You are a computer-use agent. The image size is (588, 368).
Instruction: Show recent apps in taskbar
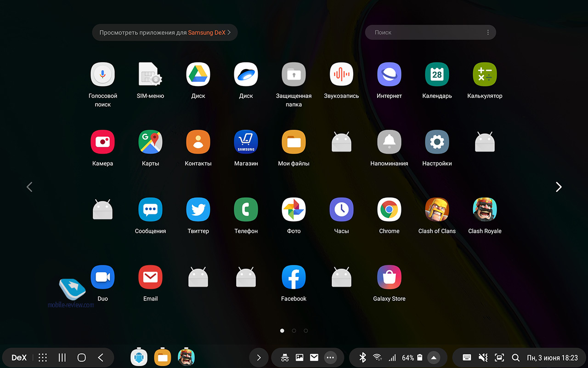[x=62, y=357]
